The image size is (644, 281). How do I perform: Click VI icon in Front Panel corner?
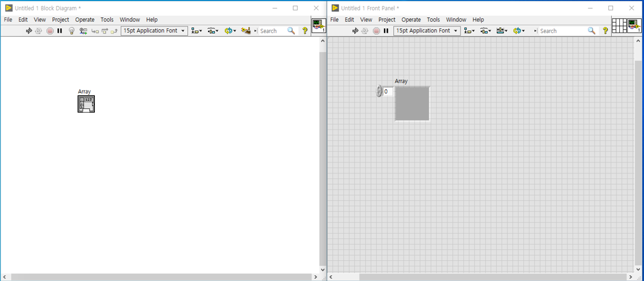click(x=635, y=25)
